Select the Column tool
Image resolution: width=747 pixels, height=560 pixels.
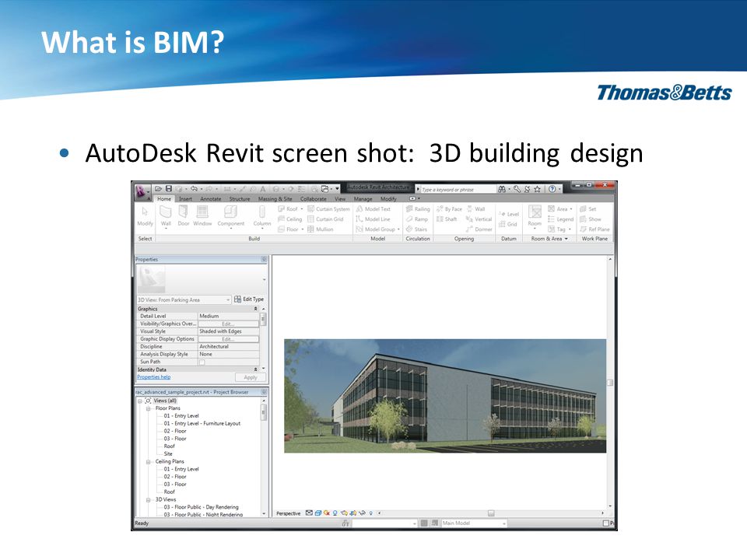coord(262,217)
